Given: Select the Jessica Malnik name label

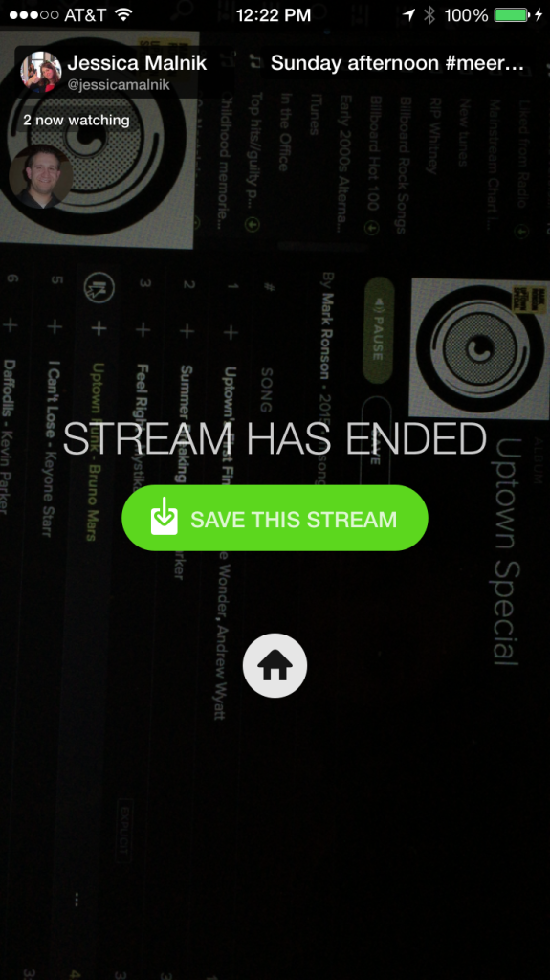Looking at the screenshot, I should 137,63.
